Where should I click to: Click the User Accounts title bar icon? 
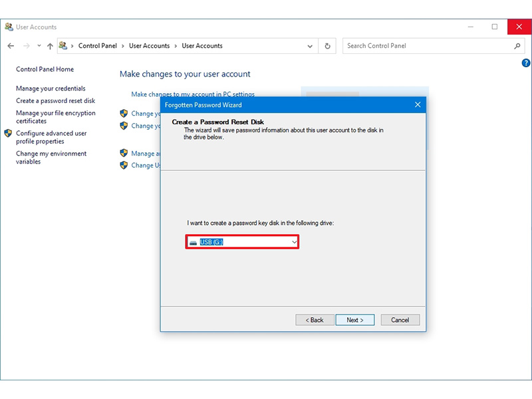9,27
